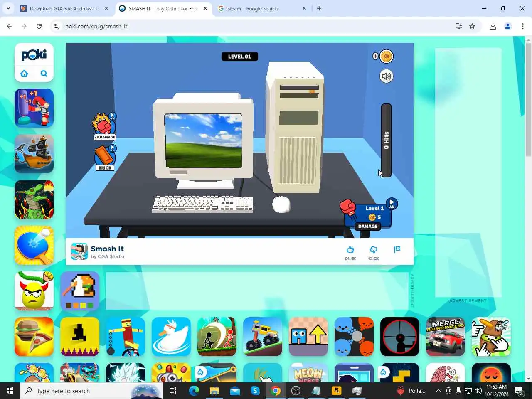The width and height of the screenshot is (532, 399).
Task: Open the yellow spikes silhouette game
Action: pos(80,337)
